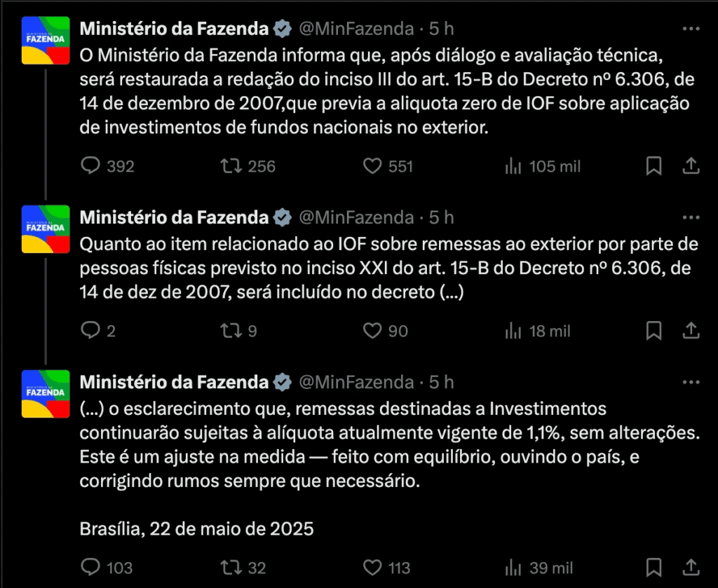The image size is (718, 588).
Task: Open more options on the first tweet
Action: tap(691, 29)
